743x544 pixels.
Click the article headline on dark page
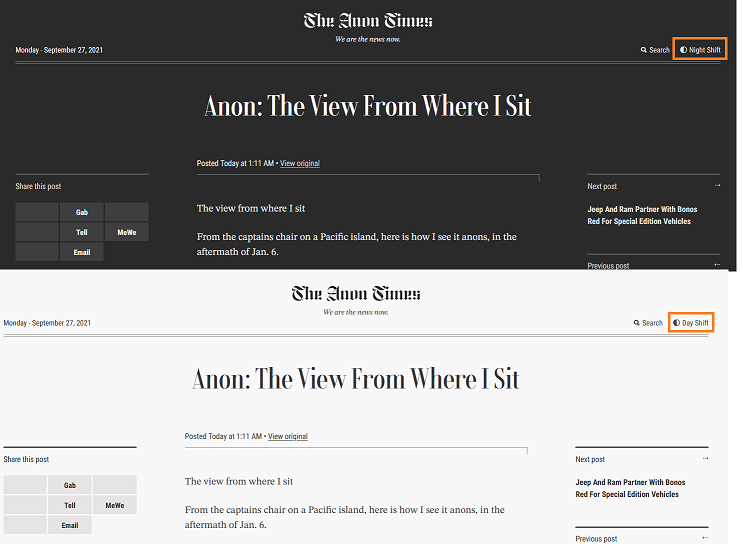pyautogui.click(x=368, y=106)
